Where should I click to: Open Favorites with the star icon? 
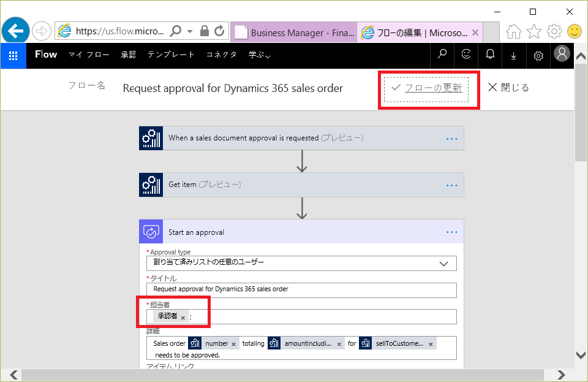click(x=534, y=31)
